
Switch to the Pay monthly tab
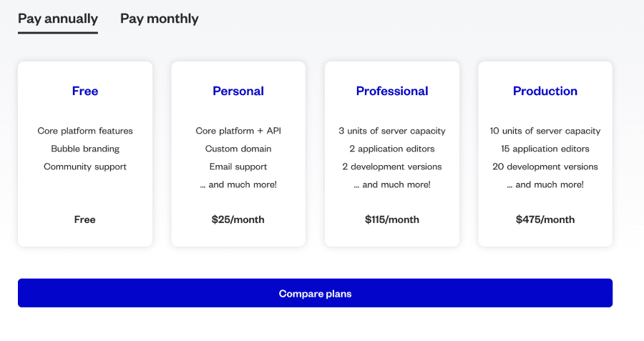pos(160,19)
